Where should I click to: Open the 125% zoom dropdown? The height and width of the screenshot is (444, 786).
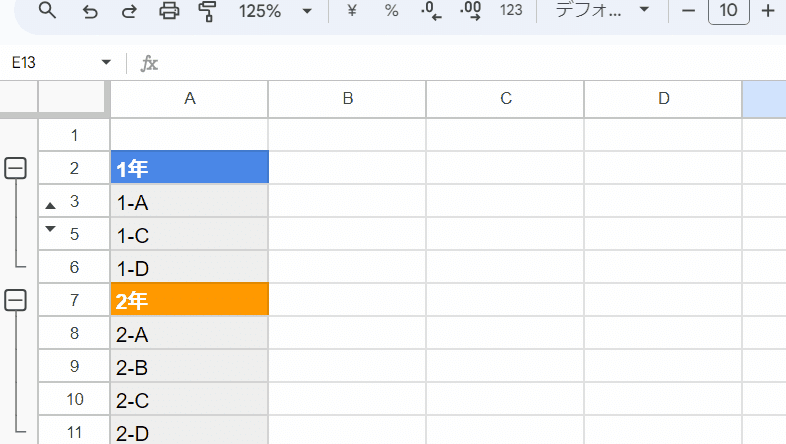click(275, 11)
